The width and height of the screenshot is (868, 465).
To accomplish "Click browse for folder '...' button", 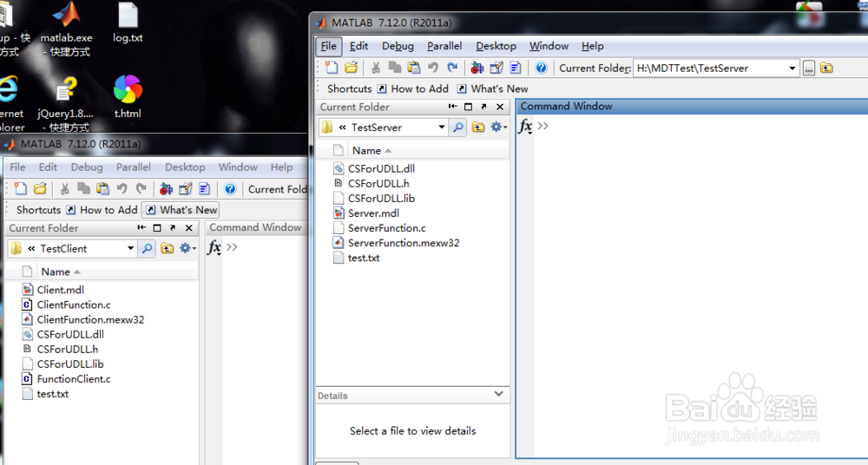I will click(x=809, y=68).
